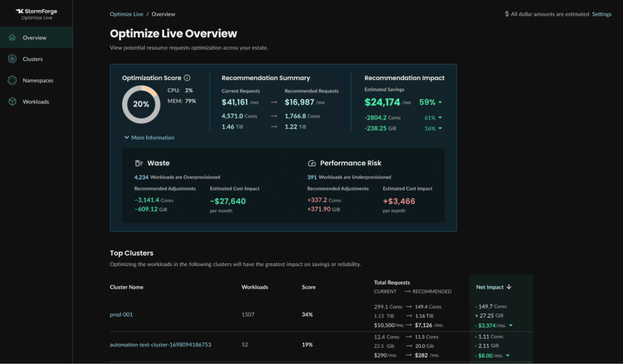
Task: Collapse the More Information section
Action: tap(149, 137)
